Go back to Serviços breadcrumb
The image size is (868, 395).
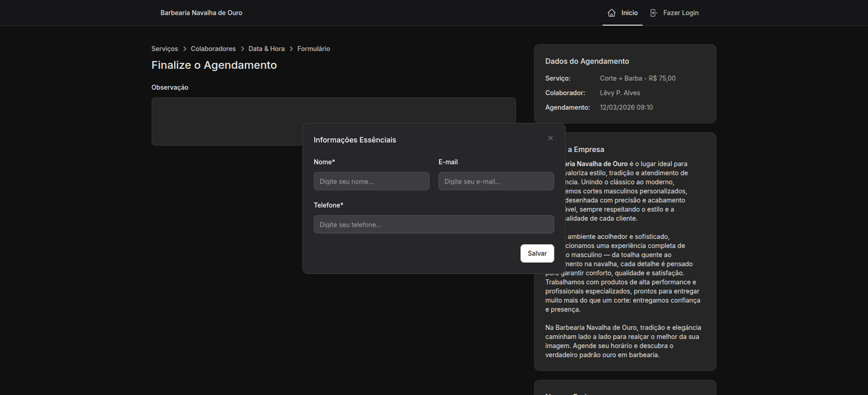click(x=164, y=49)
